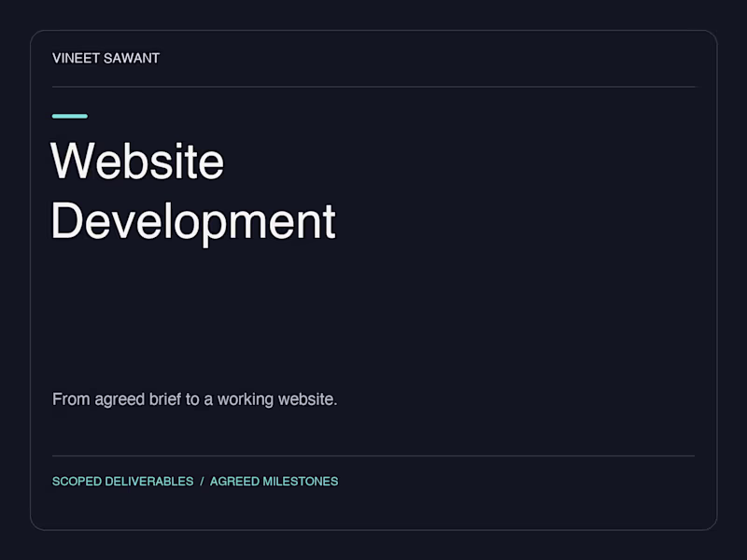The height and width of the screenshot is (560, 747).
Task: Click the tagline 'From agreed brief to a working website.'
Action: 194,399
